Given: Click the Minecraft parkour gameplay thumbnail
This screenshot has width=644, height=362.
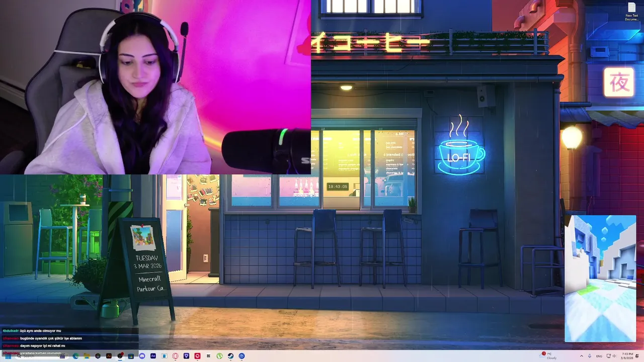Looking at the screenshot, I should point(600,279).
